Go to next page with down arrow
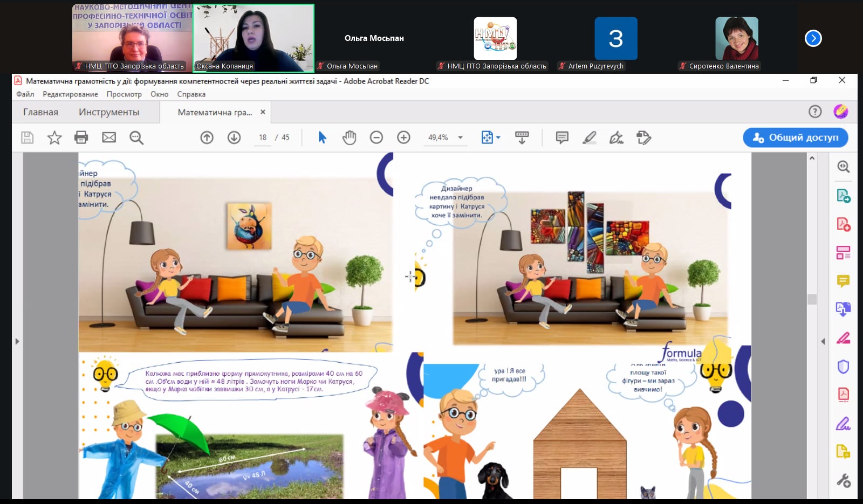This screenshot has height=504, width=863. pyautogui.click(x=234, y=137)
